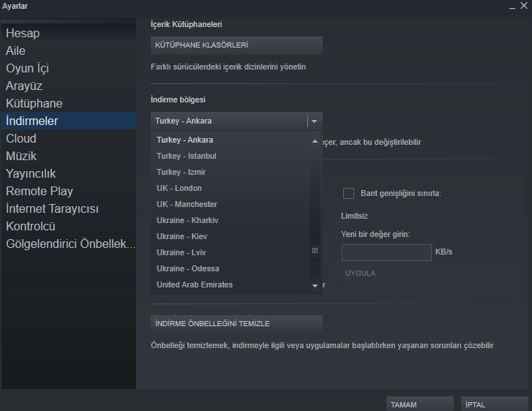The image size is (532, 411).
Task: Select UK - Manchester region
Action: (x=231, y=204)
